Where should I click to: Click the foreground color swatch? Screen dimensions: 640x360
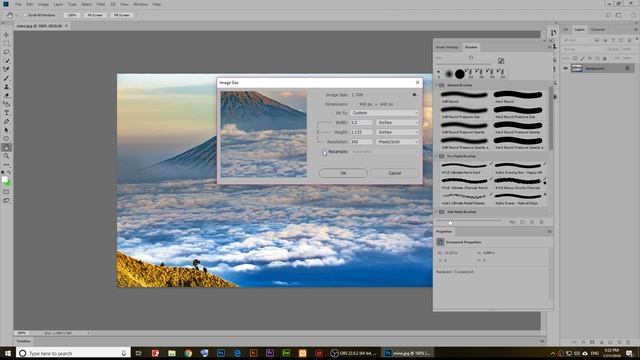pyautogui.click(x=4, y=179)
